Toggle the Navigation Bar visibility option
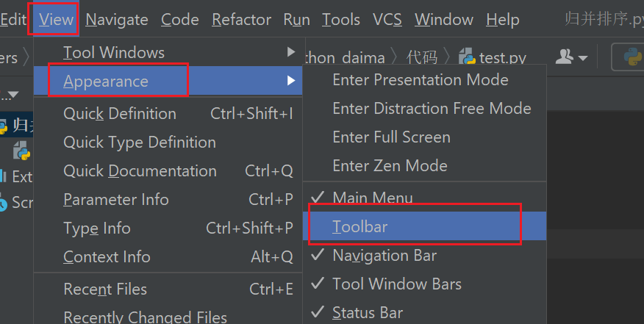This screenshot has height=324, width=644. 425,256
